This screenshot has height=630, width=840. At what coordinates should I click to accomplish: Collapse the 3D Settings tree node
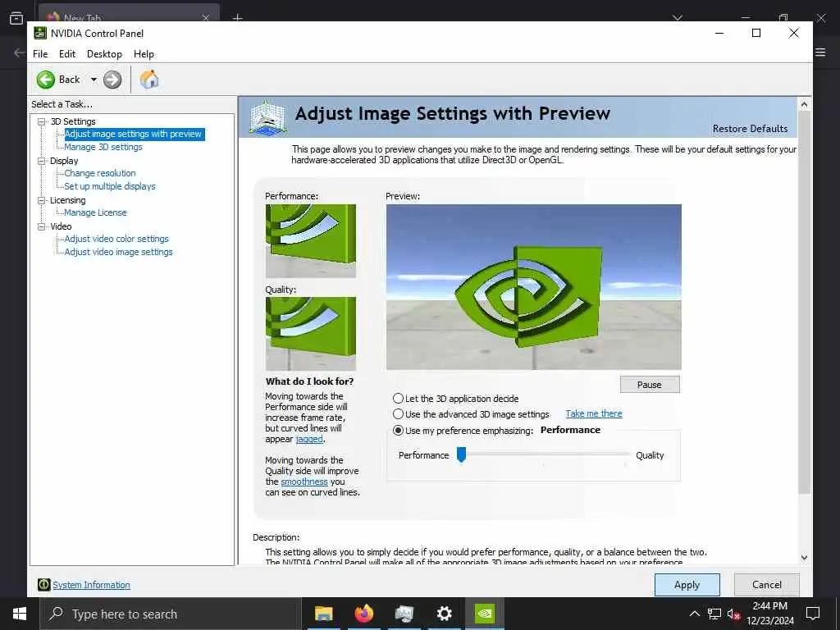tap(42, 121)
